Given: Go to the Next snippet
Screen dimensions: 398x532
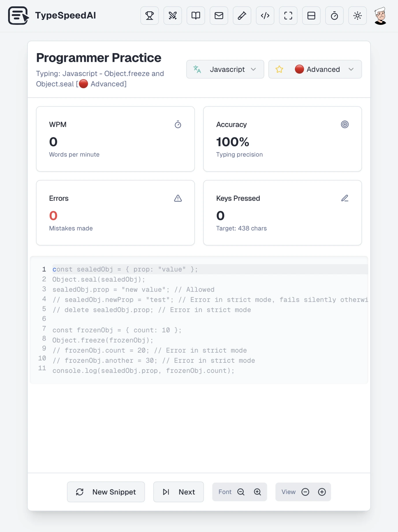Looking at the screenshot, I should point(178,492).
